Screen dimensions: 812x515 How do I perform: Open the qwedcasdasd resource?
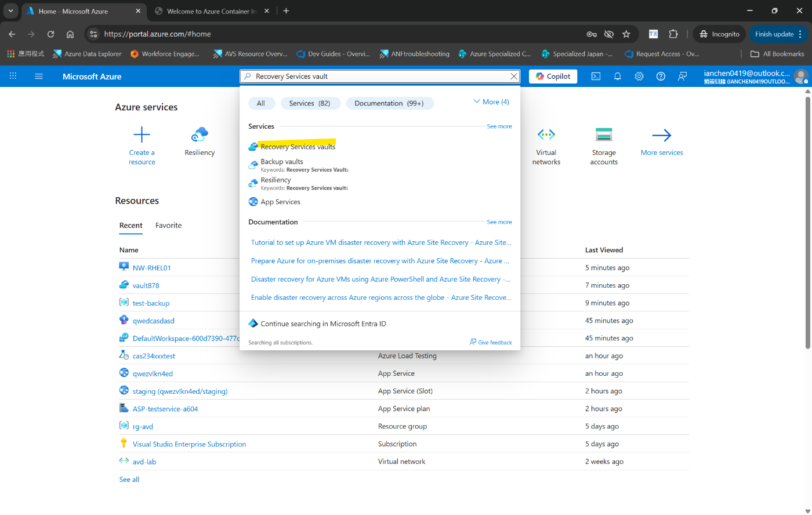(x=154, y=321)
